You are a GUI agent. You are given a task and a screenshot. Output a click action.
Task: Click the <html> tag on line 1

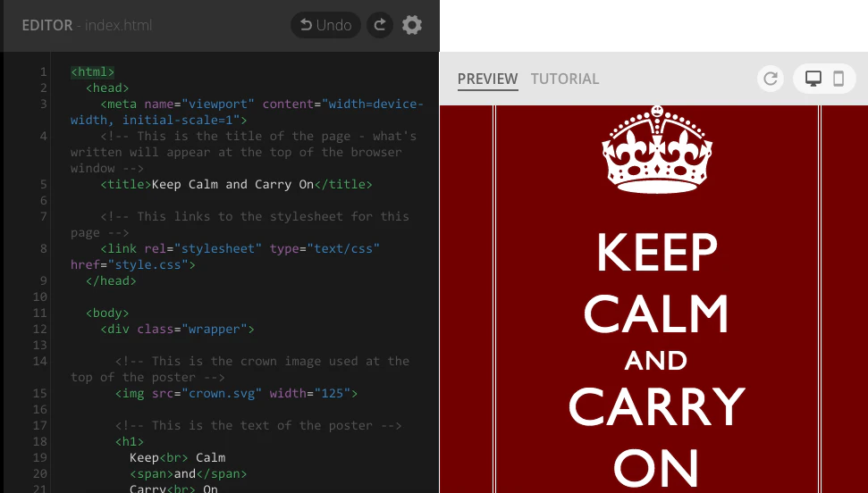[x=92, y=72]
